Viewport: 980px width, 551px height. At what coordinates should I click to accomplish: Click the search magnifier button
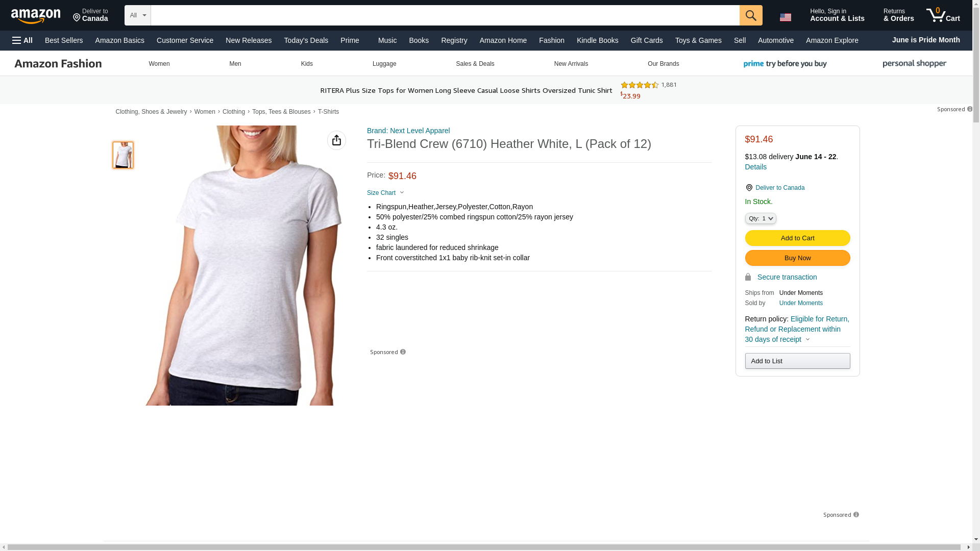(x=751, y=15)
